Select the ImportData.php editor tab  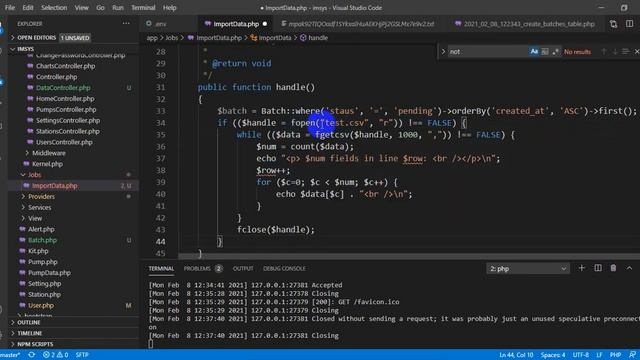point(236,24)
